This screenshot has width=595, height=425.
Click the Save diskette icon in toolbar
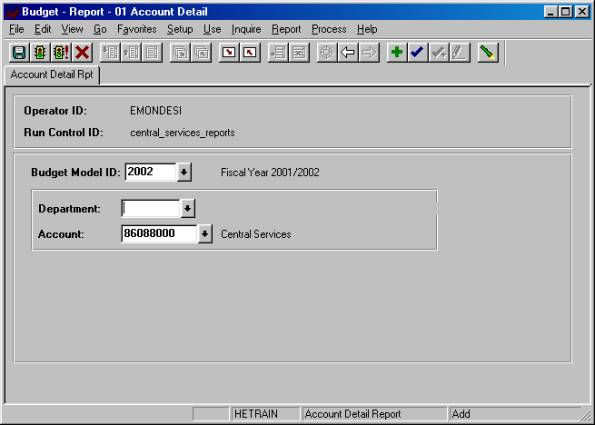19,52
